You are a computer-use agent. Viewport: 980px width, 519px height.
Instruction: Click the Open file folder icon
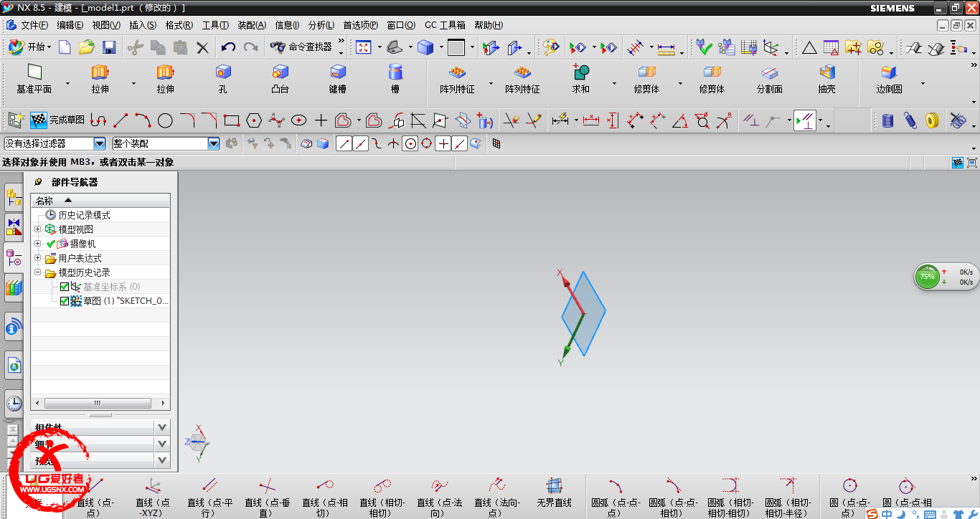(87, 47)
